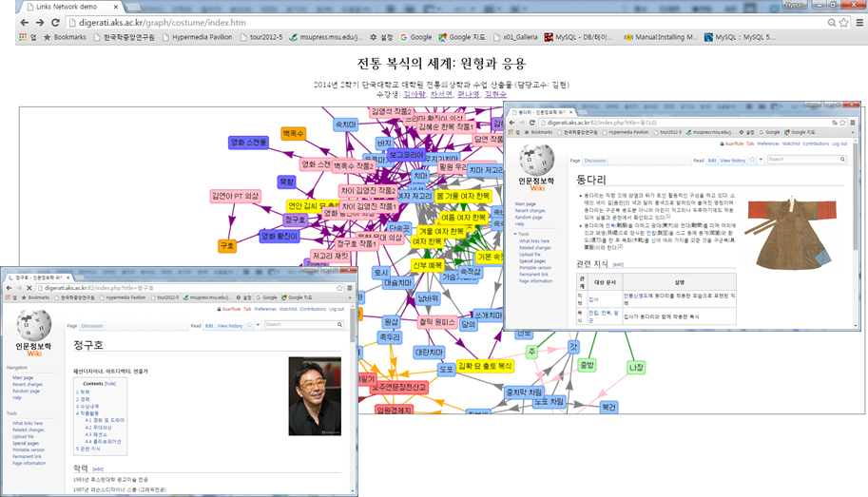Click the search magnifier on 동다리 wiki page
Image resolution: width=868 pixels, height=497 pixels.
(x=844, y=160)
